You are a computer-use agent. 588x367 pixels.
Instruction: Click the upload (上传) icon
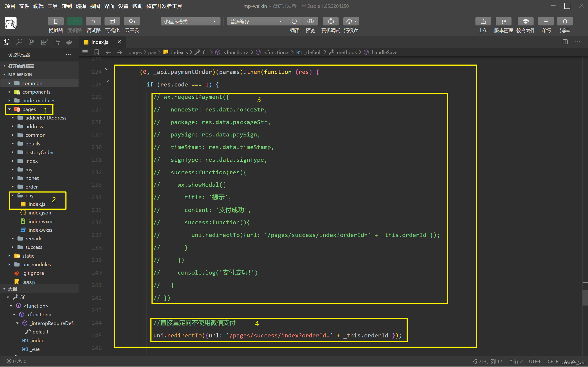coord(483,21)
